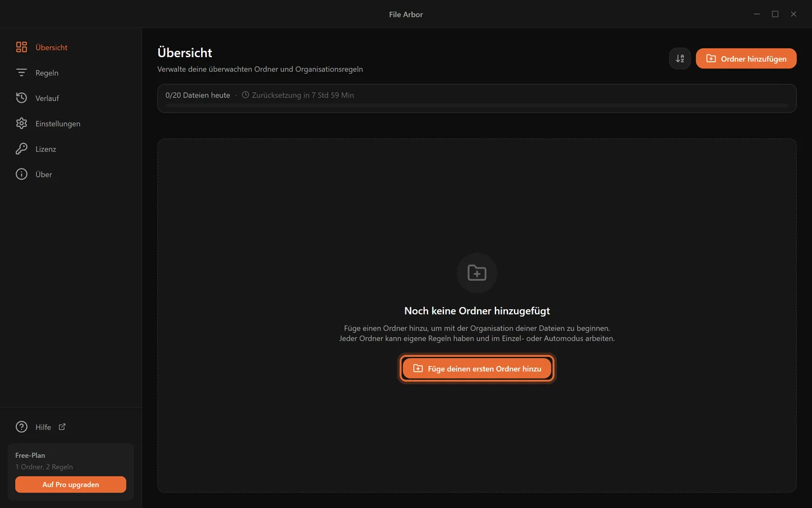The image size is (812, 508).
Task: Click Auf Pro upgraden button
Action: tap(70, 485)
